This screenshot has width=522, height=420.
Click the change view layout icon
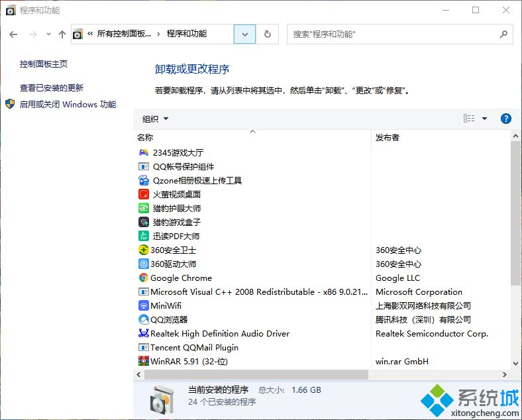[x=469, y=119]
